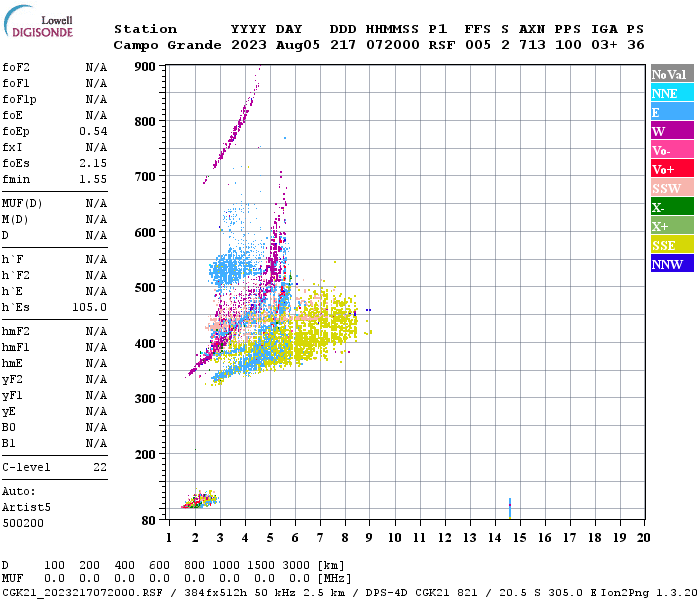Click the 200 km height axis label
Viewport: 700px width, 600px height.
[x=145, y=454]
